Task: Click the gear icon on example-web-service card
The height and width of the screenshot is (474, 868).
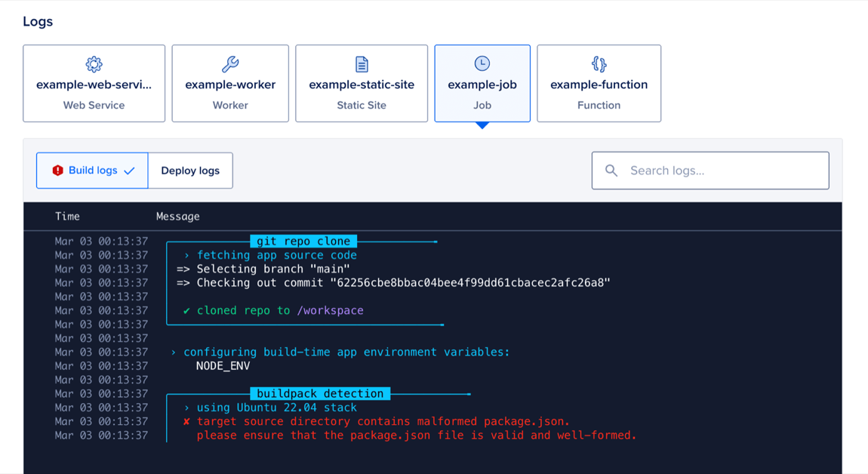Action: click(94, 64)
